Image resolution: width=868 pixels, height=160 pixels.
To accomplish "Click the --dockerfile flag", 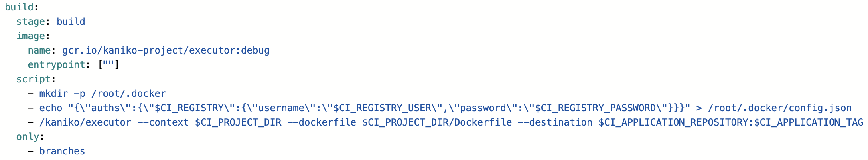I will click(327, 122).
